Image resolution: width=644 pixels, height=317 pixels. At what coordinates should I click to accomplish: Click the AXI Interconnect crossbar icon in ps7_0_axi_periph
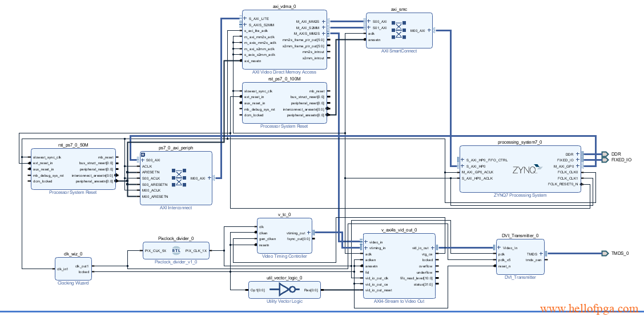click(180, 178)
